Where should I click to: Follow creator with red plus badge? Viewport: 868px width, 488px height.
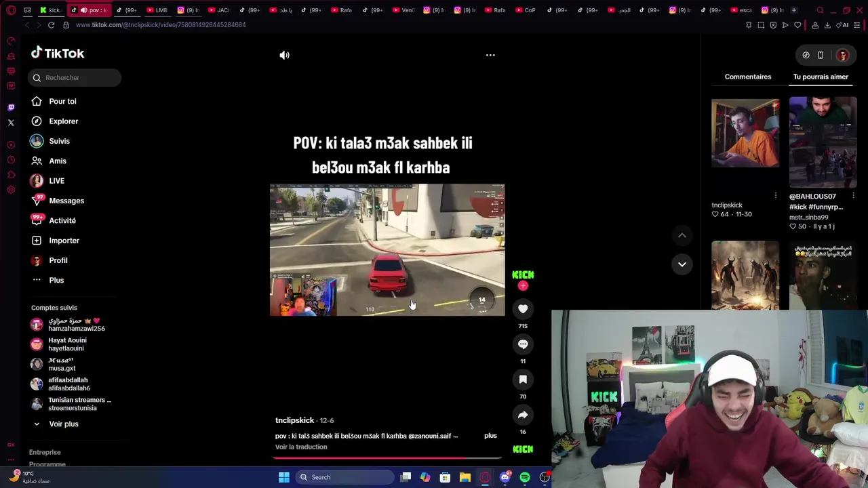[x=523, y=286]
